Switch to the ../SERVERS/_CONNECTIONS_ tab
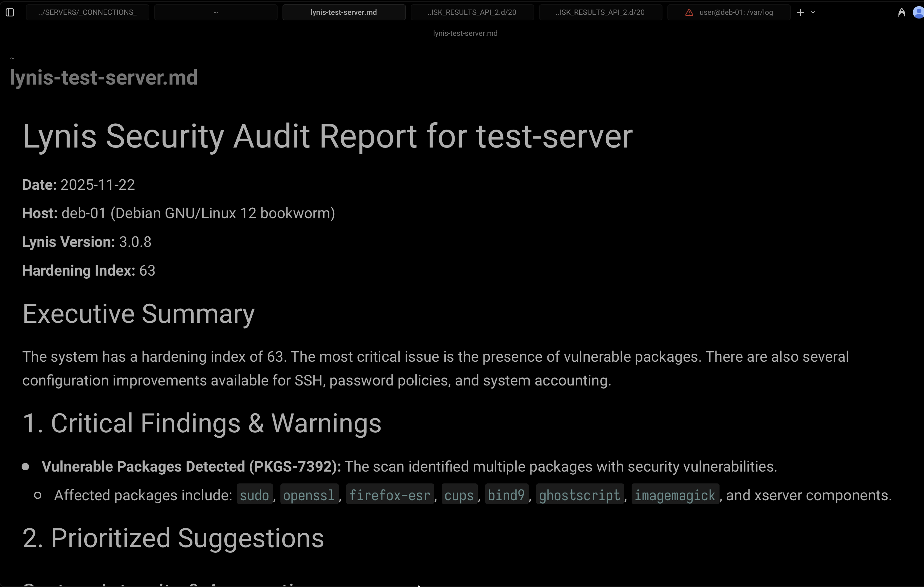 [x=88, y=12]
